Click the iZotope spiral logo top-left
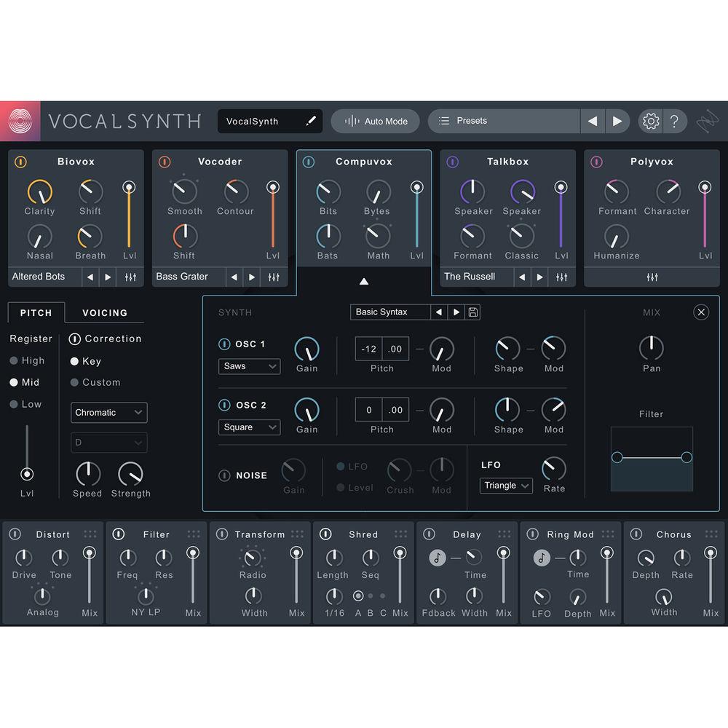 coord(18,121)
